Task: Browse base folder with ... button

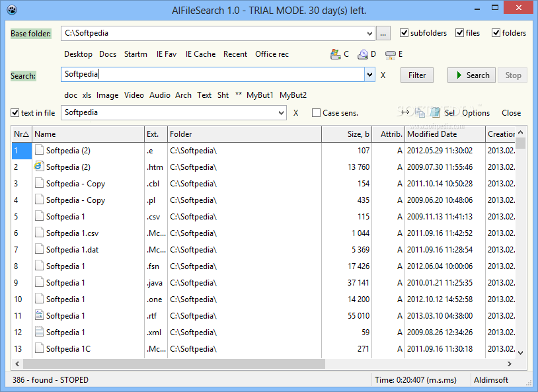Action: [x=383, y=34]
